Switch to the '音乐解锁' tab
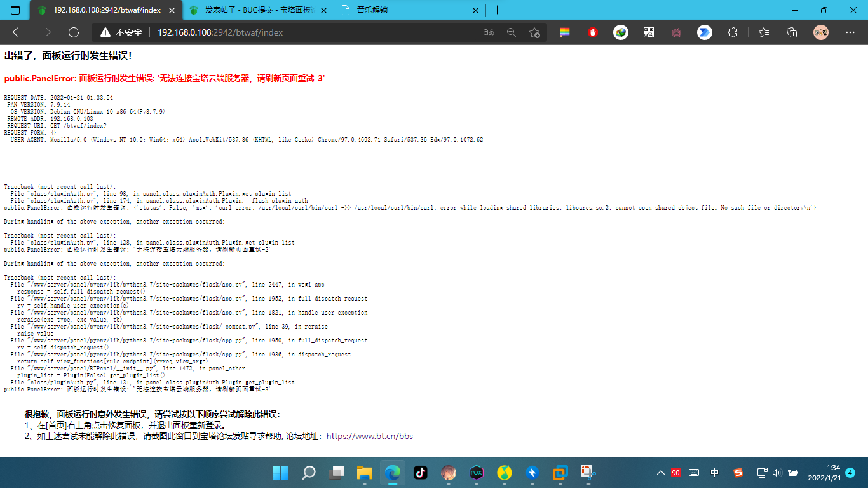 pyautogui.click(x=410, y=10)
